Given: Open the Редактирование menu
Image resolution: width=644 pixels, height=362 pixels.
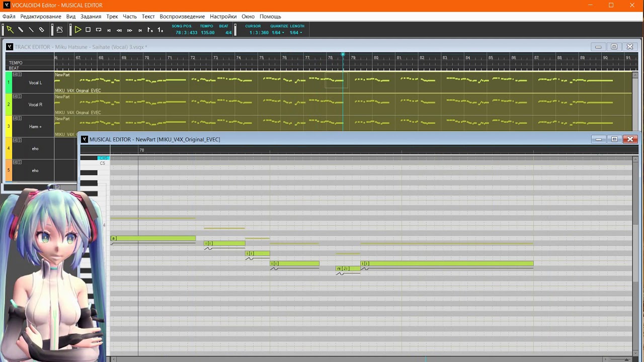Looking at the screenshot, I should click(41, 17).
